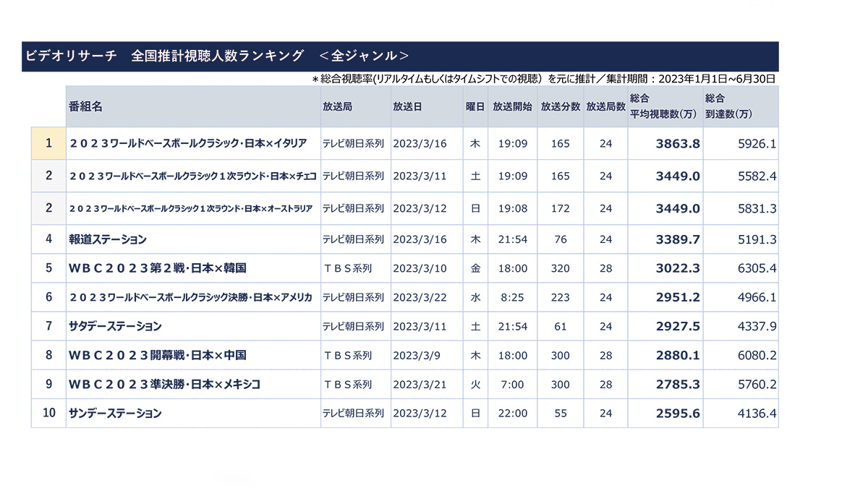This screenshot has width=868, height=496.
Task: Click the reach value 4136.4
Action: point(757,414)
